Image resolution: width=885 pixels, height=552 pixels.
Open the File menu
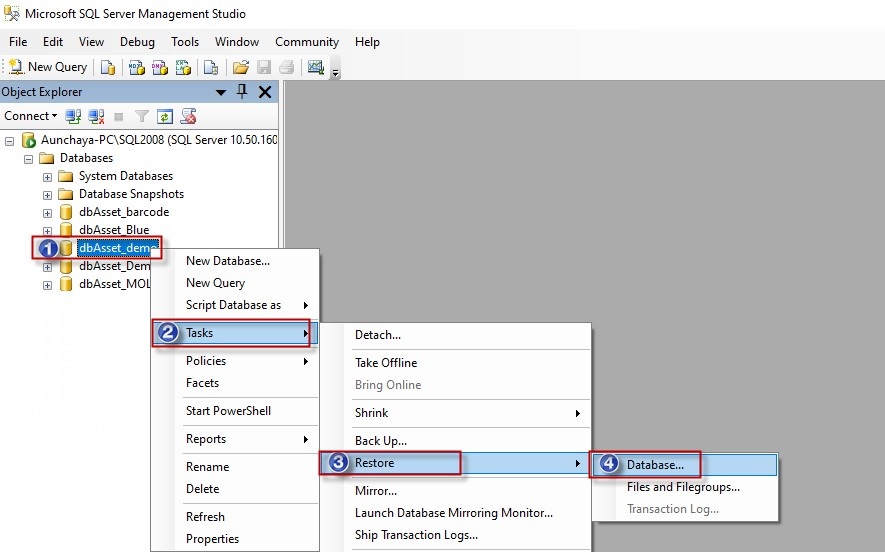pos(18,42)
